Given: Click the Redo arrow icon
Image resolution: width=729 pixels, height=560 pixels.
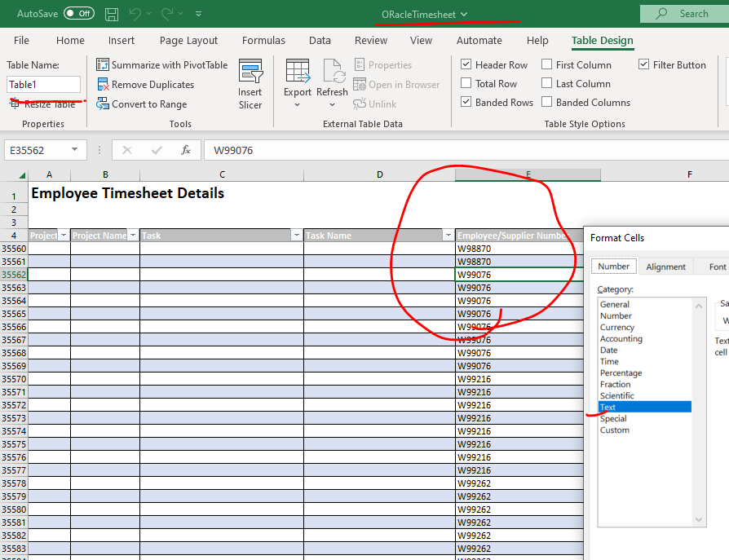Looking at the screenshot, I should click(x=167, y=14).
